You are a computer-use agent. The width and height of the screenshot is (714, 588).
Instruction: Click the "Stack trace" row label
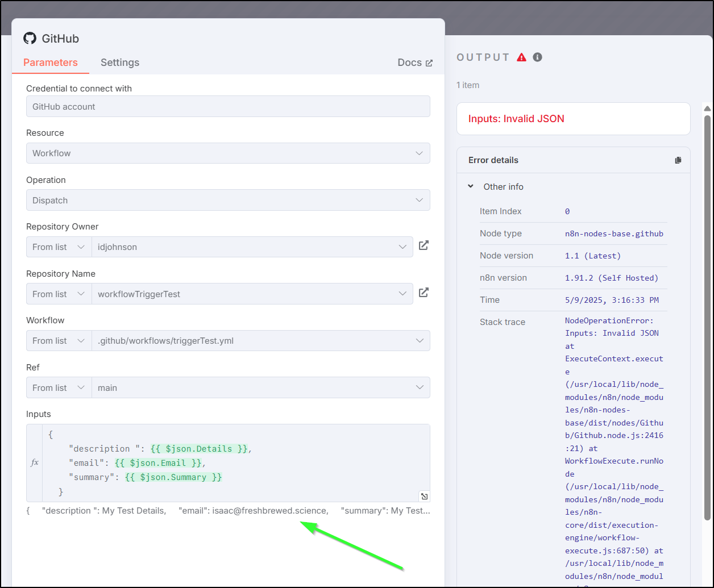[503, 322]
